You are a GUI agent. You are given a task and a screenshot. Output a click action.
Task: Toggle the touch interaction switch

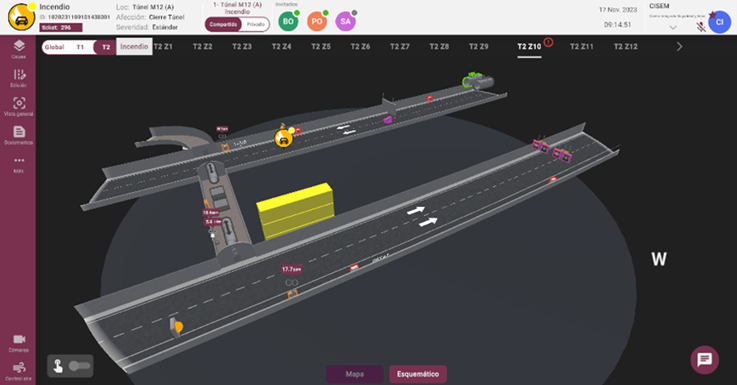70,366
